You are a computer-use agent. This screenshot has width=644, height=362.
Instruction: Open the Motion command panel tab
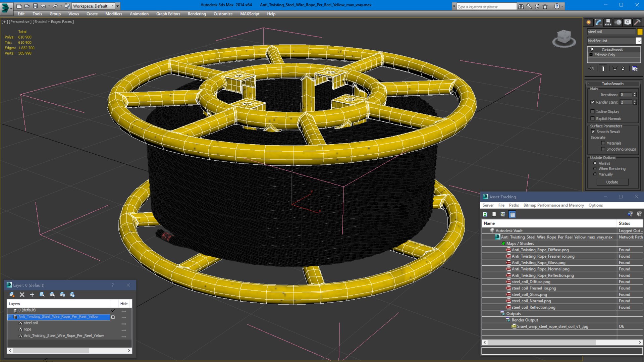click(618, 22)
